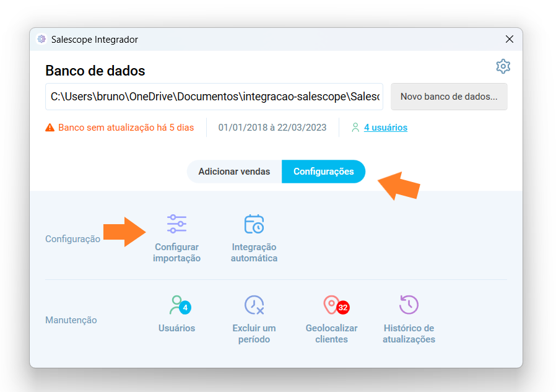Click the Integração automática label
The width and height of the screenshot is (556, 392).
254,253
